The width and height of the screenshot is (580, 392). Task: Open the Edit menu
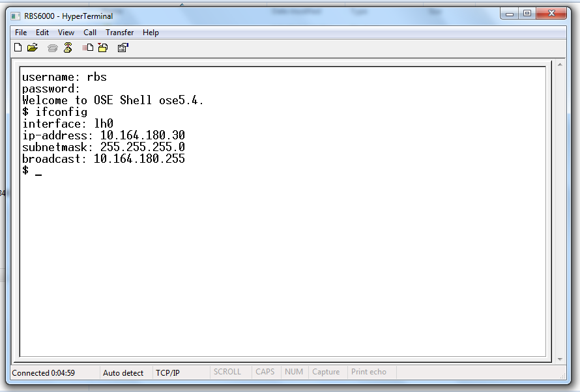pyautogui.click(x=42, y=32)
